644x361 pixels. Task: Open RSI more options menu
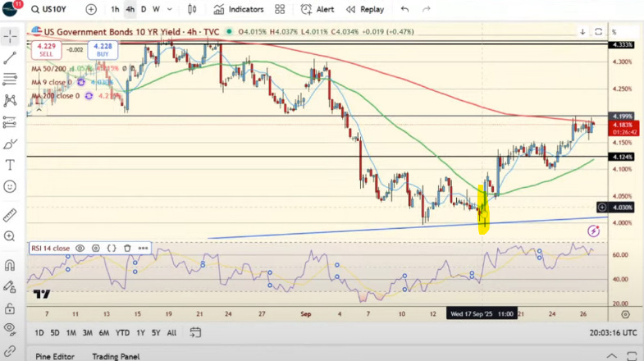[x=143, y=248]
